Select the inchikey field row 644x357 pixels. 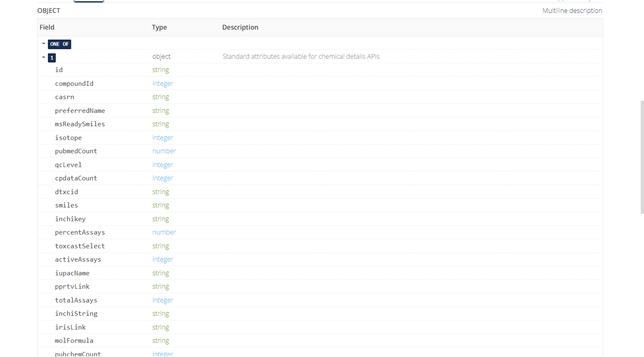point(70,219)
